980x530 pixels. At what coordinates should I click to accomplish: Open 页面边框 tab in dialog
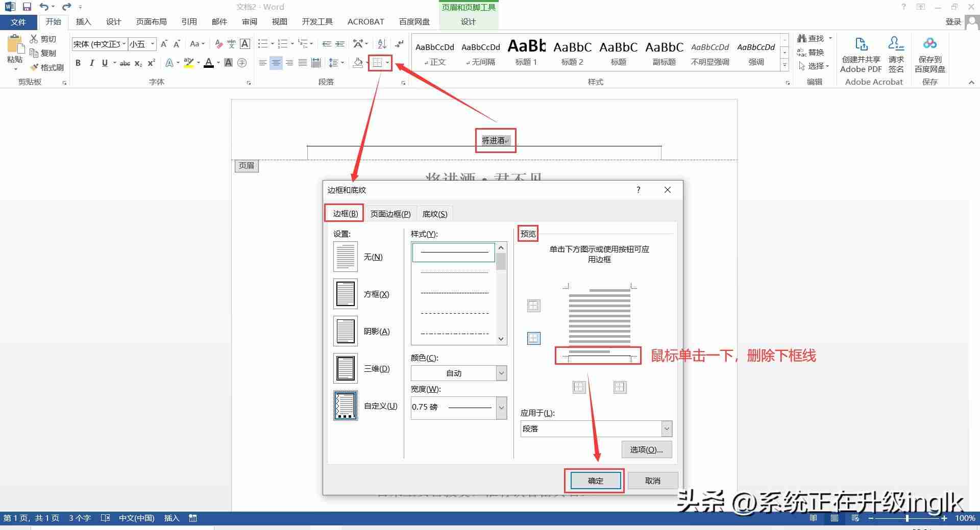click(390, 214)
